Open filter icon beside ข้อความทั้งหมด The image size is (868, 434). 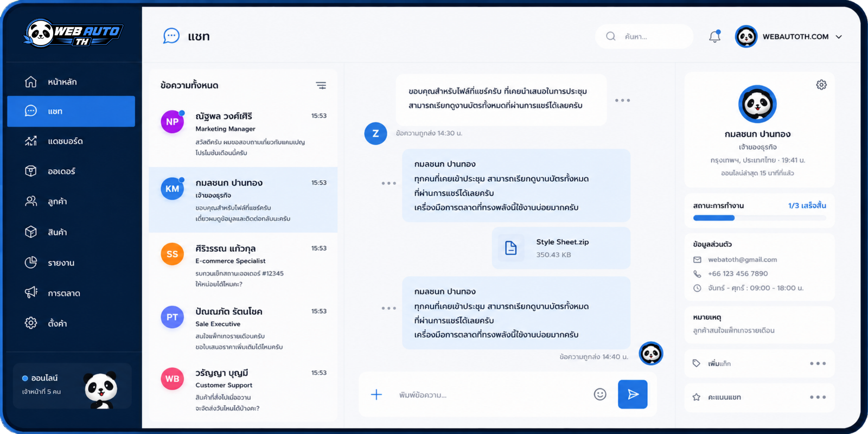coord(321,85)
